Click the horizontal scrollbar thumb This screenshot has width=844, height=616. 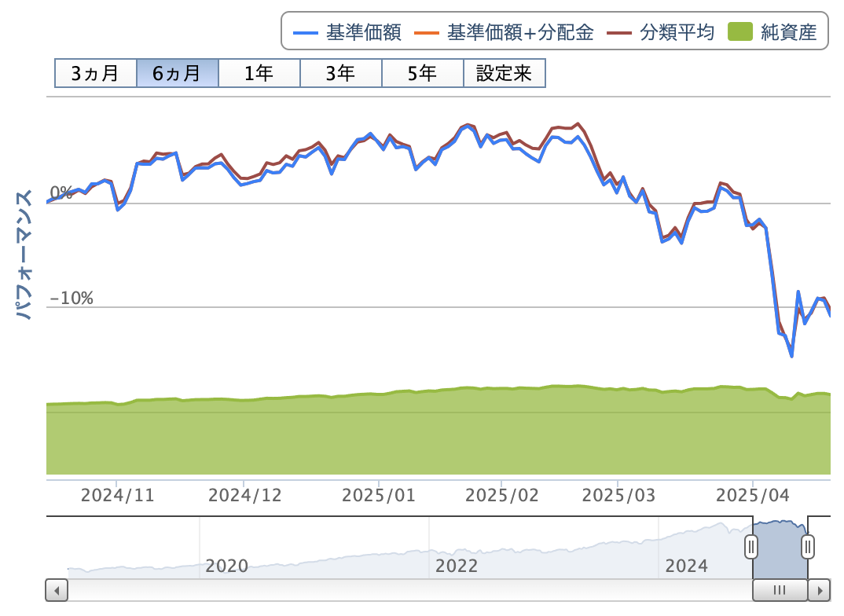click(x=780, y=590)
